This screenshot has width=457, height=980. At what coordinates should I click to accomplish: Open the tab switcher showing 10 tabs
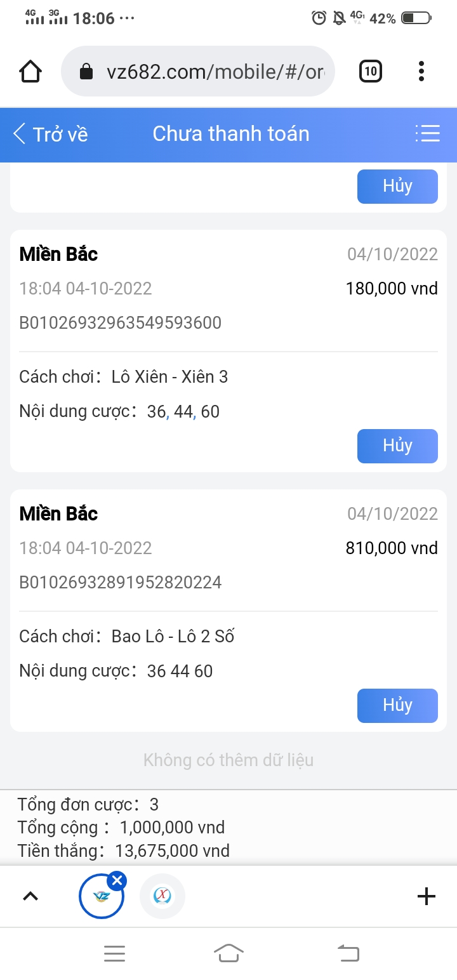coord(371,71)
